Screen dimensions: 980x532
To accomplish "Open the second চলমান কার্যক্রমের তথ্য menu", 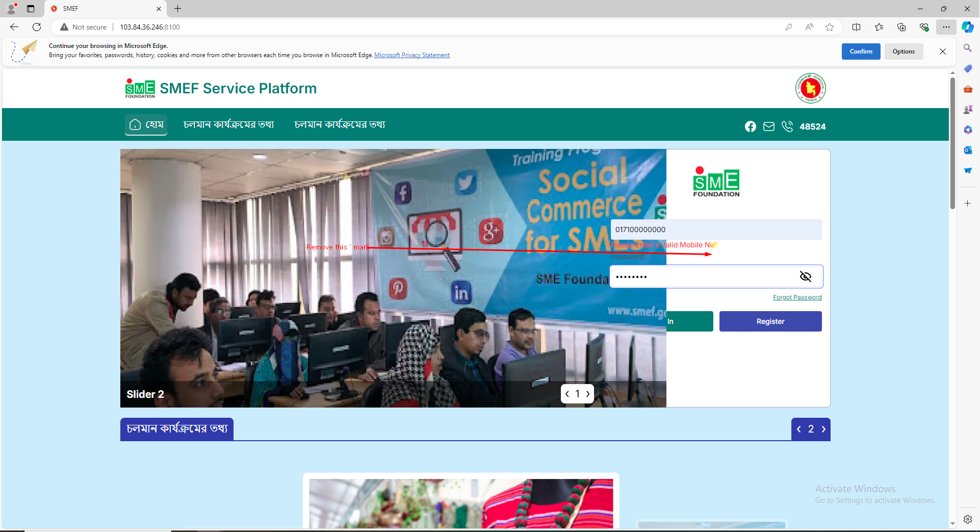I will (x=340, y=124).
